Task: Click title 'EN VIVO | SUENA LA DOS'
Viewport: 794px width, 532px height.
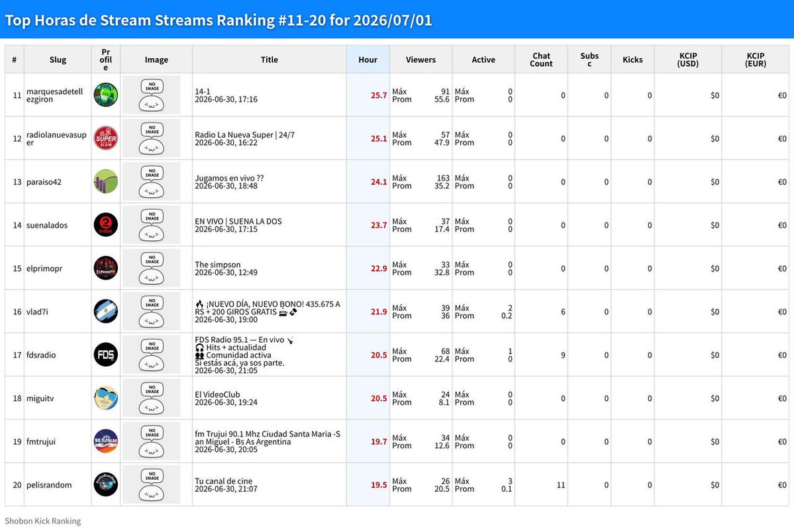Action: coord(238,221)
